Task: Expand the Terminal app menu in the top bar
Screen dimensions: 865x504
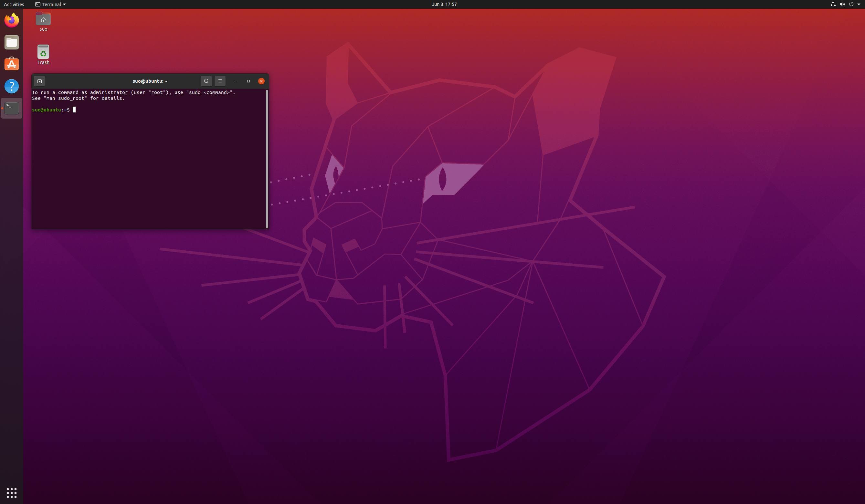Action: coord(50,4)
